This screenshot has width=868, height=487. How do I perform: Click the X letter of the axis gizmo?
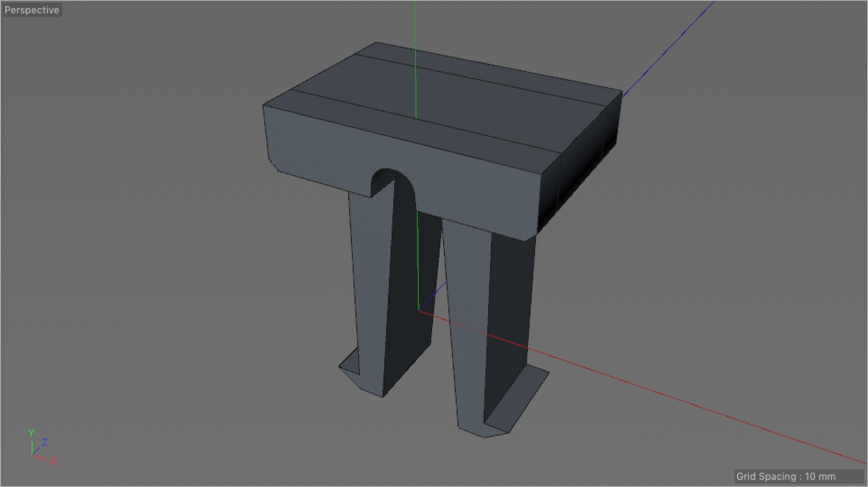click(x=53, y=461)
